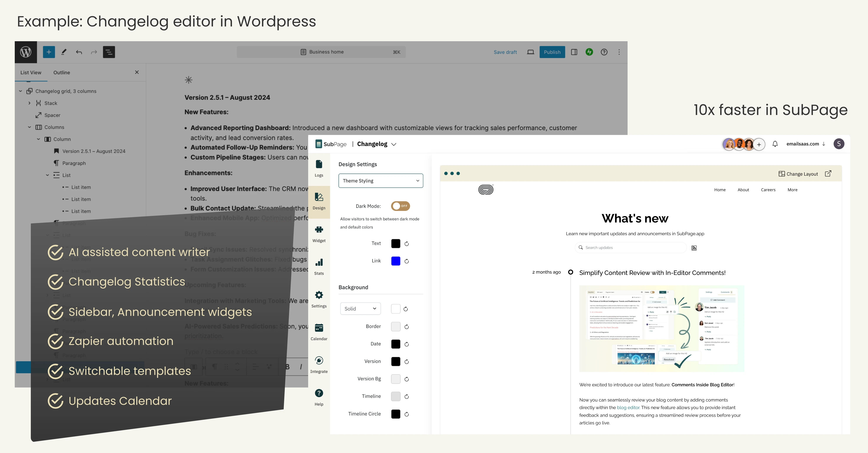This screenshot has height=453, width=868.
Task: Switch to the Outline tab
Action: click(62, 72)
